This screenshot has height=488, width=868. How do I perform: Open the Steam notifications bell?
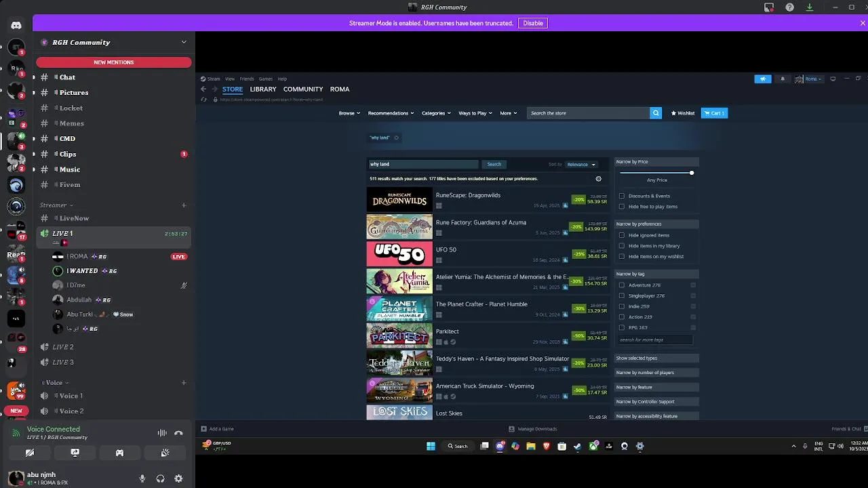[783, 79]
